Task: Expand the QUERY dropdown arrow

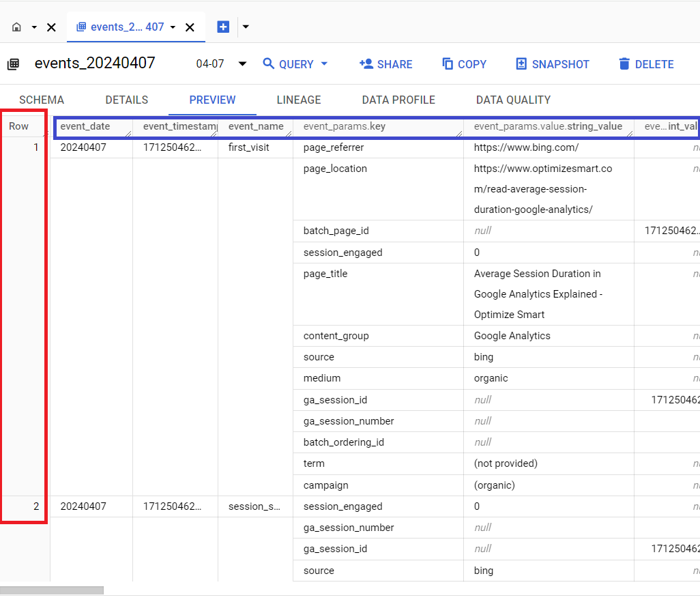Action: click(x=324, y=64)
